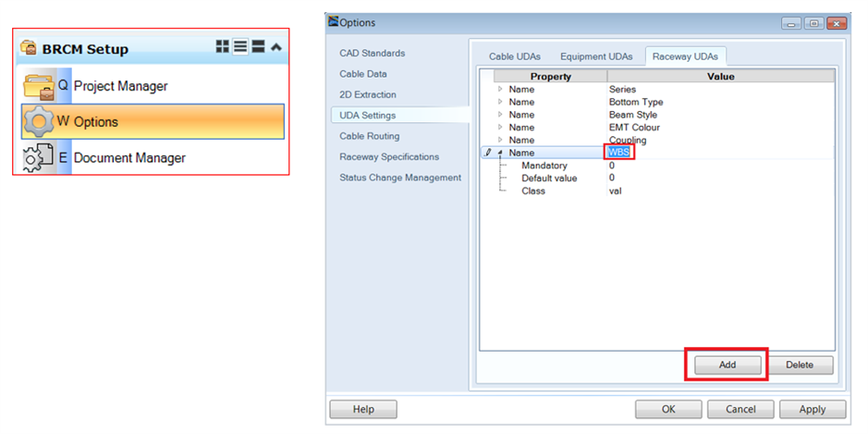Open Project Manager from BRCM Setup panel
This screenshot has width=868, height=434.
(153, 86)
